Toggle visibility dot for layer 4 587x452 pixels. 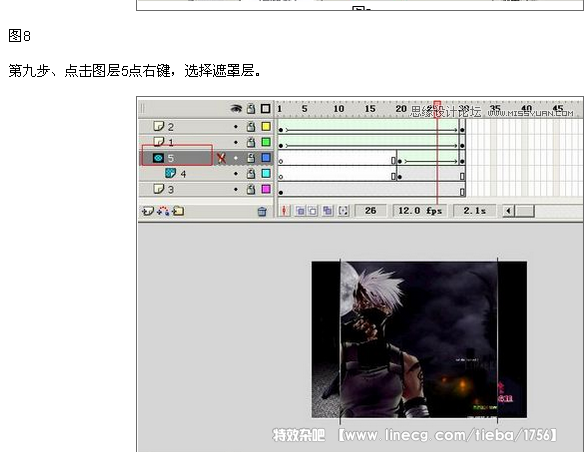(x=236, y=174)
